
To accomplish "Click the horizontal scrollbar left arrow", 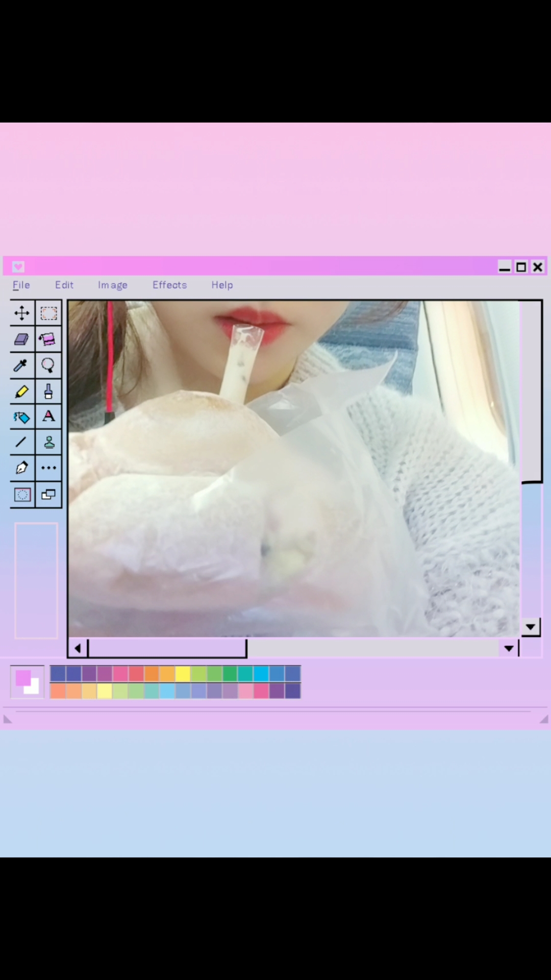I will pos(78,648).
